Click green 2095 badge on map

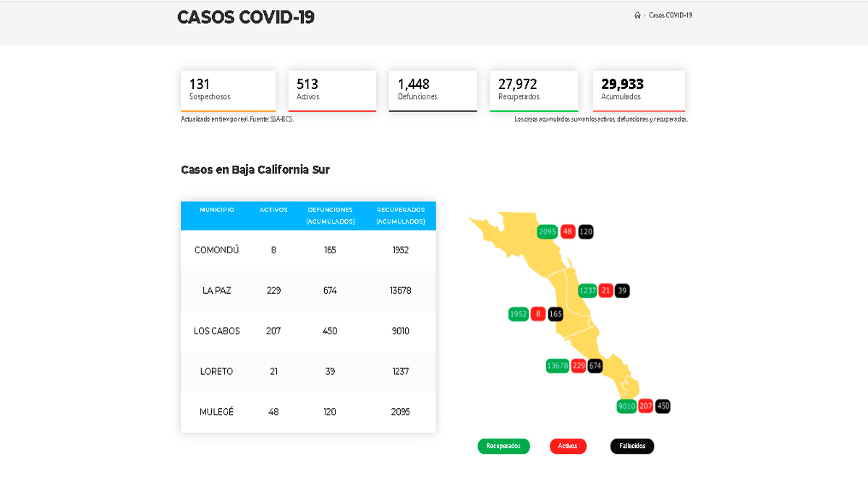(548, 232)
